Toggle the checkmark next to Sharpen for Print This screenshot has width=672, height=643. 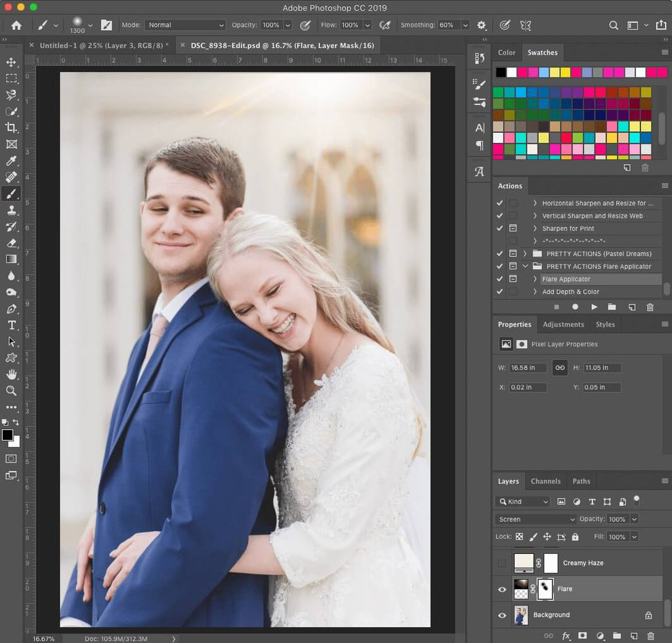500,228
